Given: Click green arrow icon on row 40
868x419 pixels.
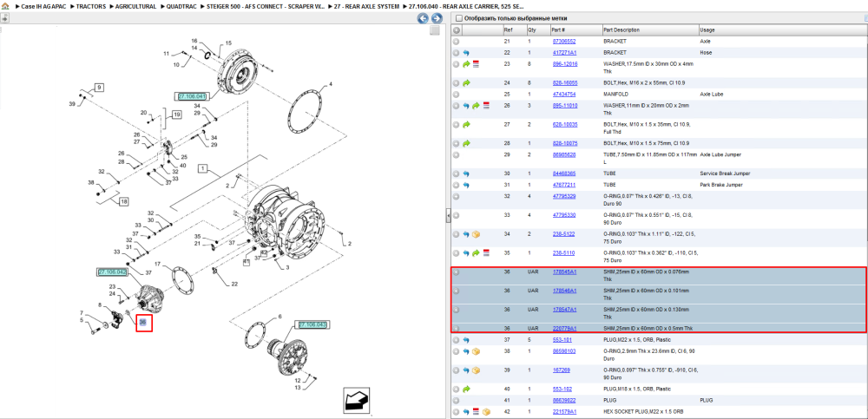Looking at the screenshot, I should pos(466,390).
